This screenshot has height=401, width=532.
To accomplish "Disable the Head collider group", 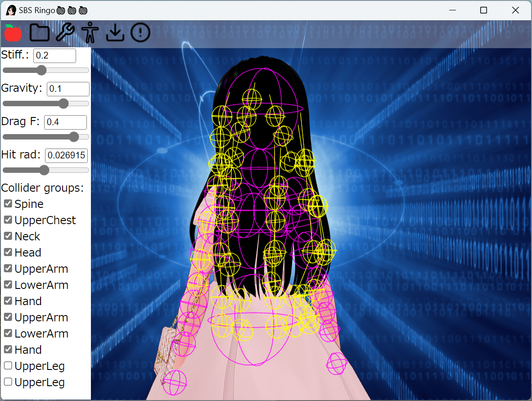I will (8, 252).
